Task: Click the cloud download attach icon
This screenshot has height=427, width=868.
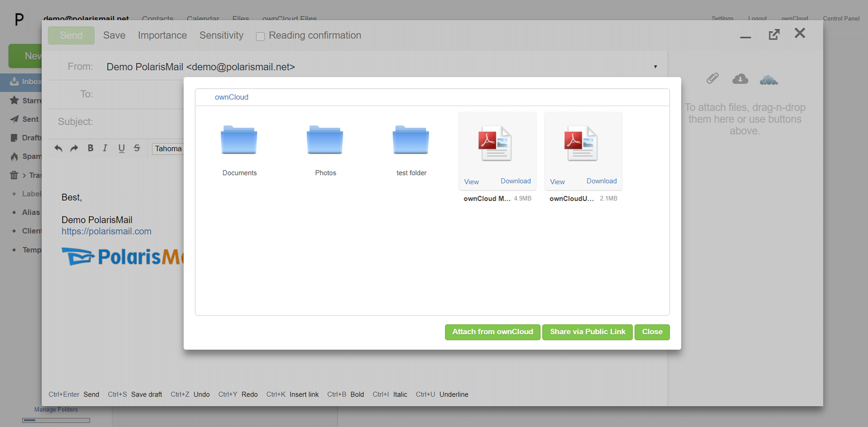Action: 740,79
